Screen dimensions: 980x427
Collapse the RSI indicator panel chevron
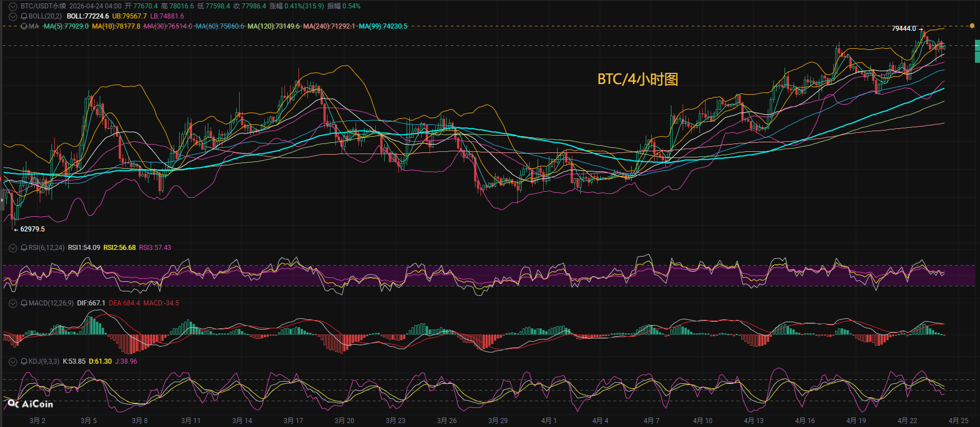click(x=13, y=248)
